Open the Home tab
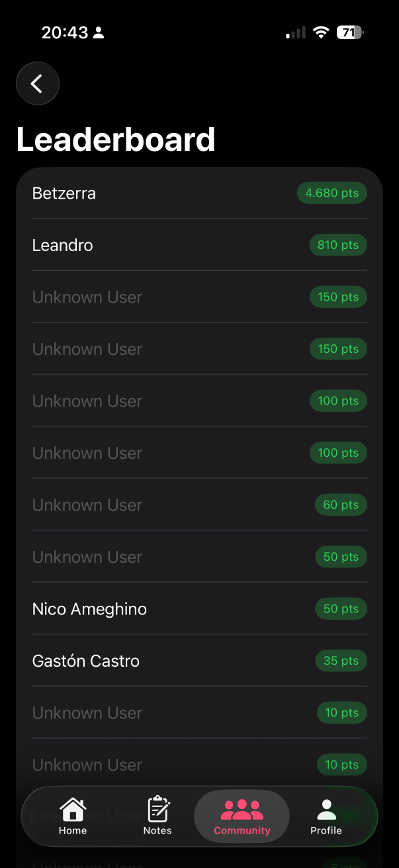 pos(73,816)
